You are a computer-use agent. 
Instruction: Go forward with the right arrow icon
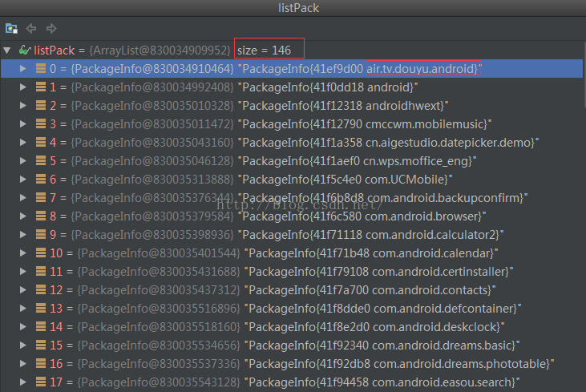(x=51, y=28)
